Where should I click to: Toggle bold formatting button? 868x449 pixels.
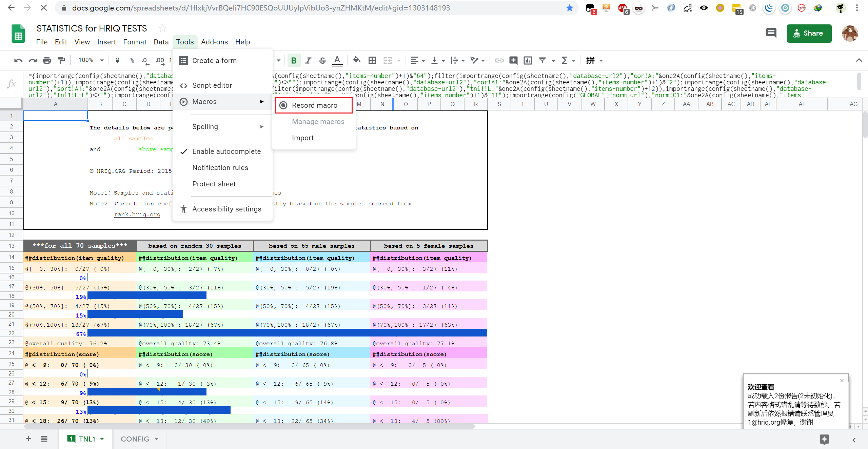tap(294, 60)
